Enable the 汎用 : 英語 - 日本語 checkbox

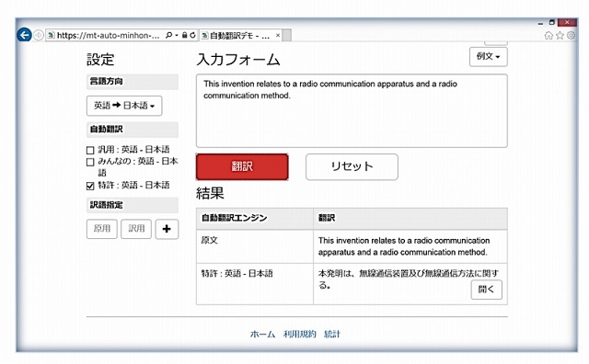pos(90,151)
